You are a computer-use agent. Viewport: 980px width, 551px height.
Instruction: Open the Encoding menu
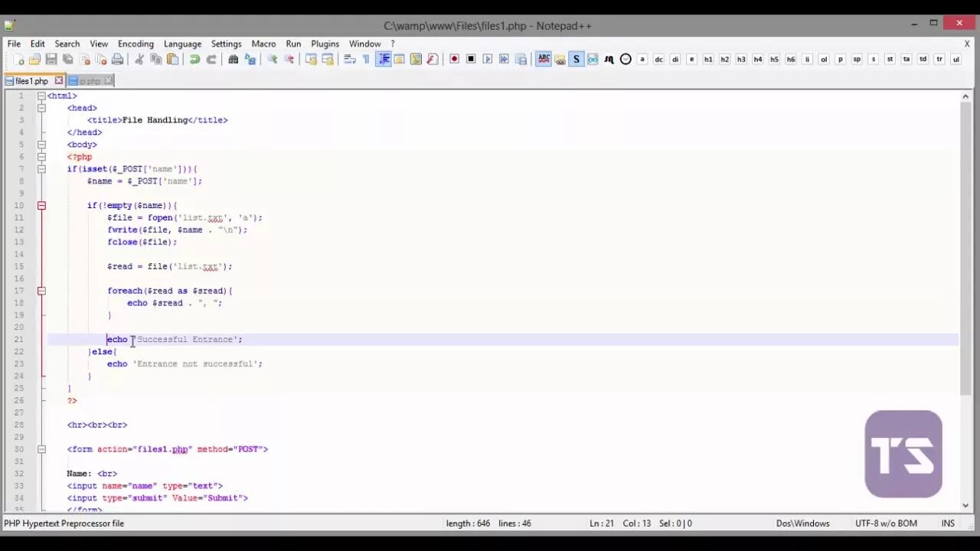point(136,44)
